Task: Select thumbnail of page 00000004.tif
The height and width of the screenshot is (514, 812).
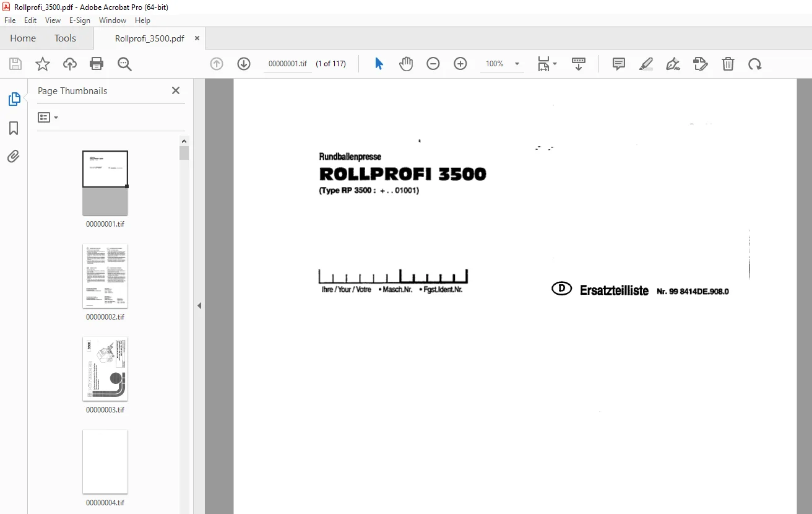Action: (x=105, y=461)
